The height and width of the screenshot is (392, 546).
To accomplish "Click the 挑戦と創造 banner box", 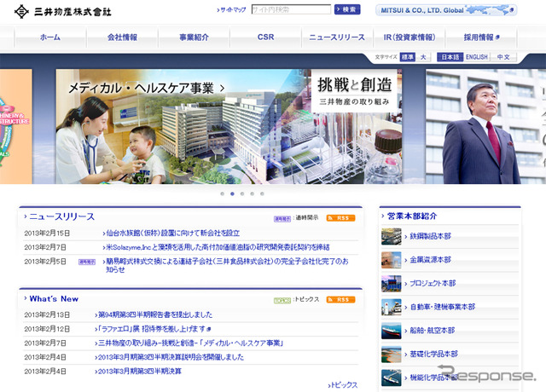I will click(354, 91).
